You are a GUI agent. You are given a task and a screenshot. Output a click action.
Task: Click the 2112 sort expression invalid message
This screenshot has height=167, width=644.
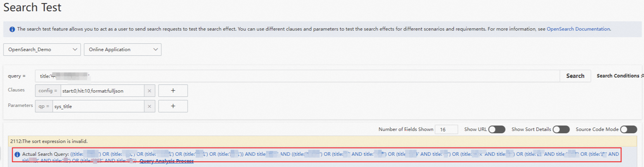(x=49, y=141)
